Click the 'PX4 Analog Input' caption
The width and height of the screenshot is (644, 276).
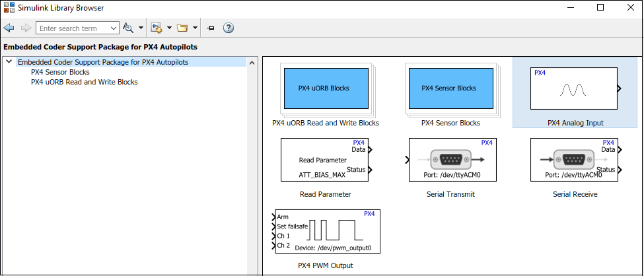pos(575,123)
